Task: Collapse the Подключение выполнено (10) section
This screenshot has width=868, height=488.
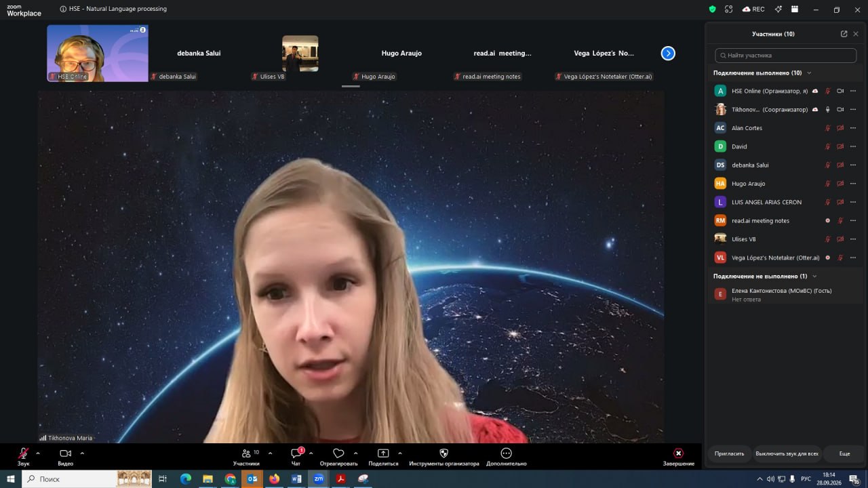Action: pos(809,73)
